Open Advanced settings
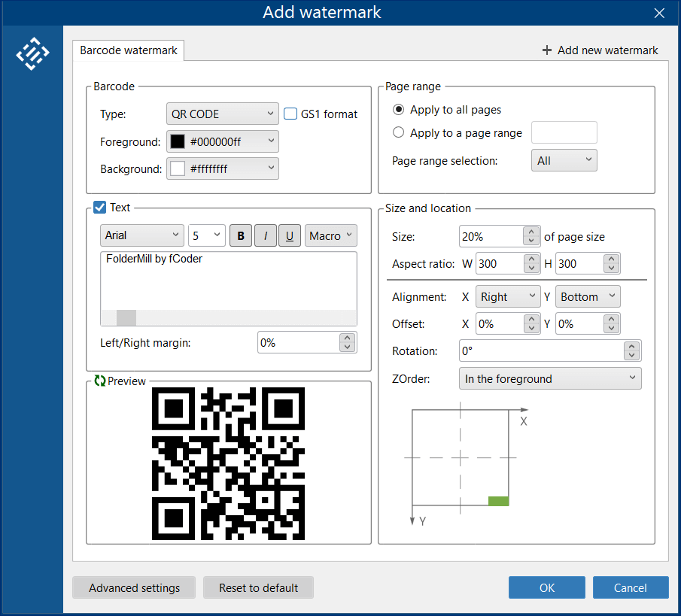 click(134, 587)
